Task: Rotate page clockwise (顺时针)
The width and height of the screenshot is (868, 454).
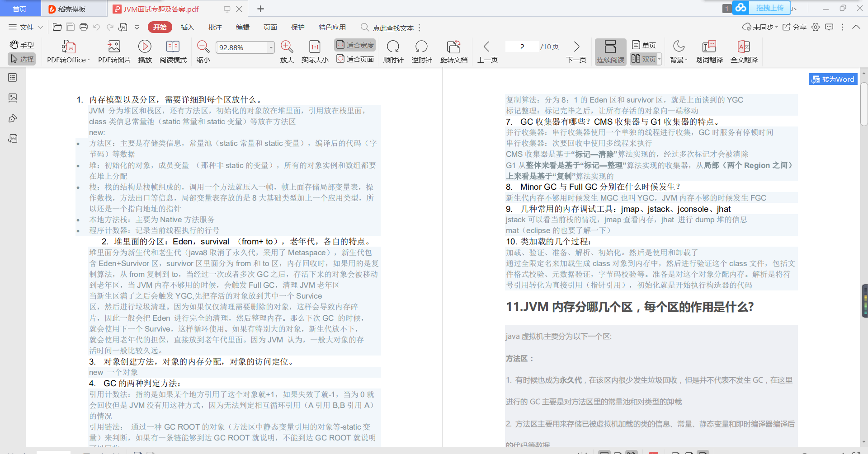Action: coord(393,52)
